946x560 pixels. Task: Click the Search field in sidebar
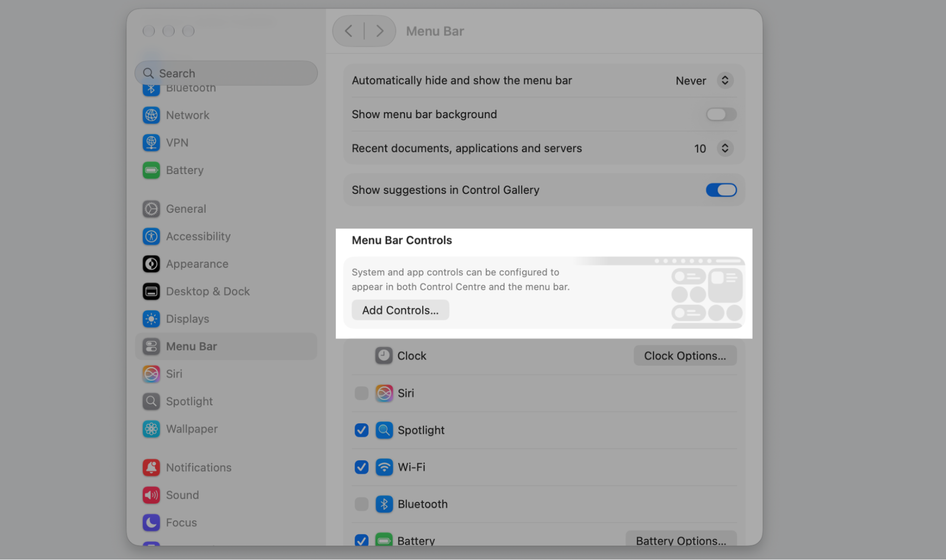click(226, 73)
